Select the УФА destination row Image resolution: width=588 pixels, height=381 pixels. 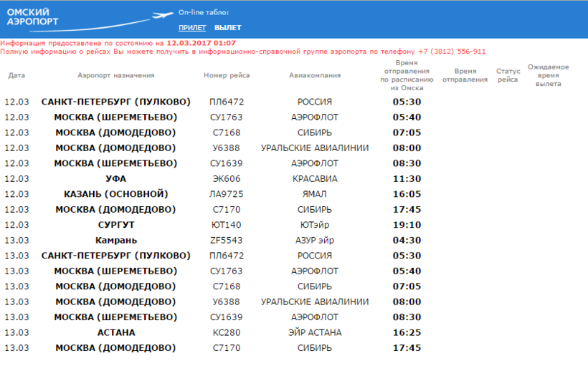115,178
